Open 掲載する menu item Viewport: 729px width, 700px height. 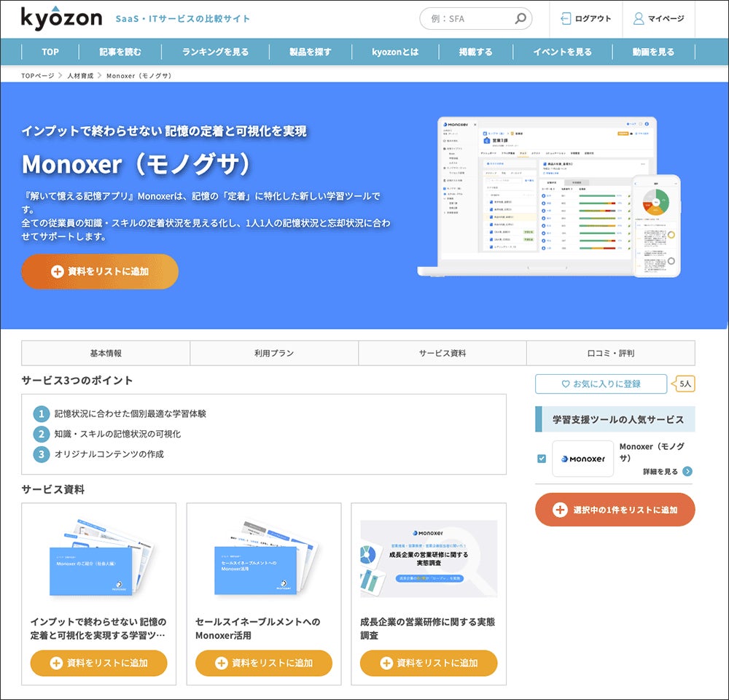[475, 52]
